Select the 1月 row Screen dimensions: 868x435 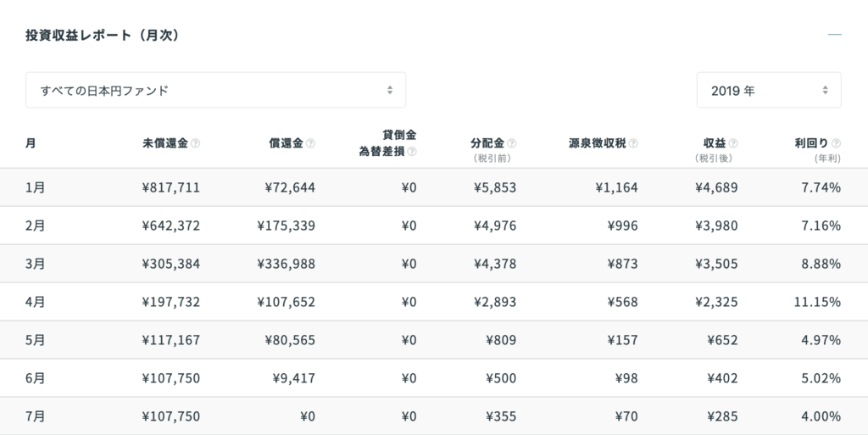click(434, 187)
